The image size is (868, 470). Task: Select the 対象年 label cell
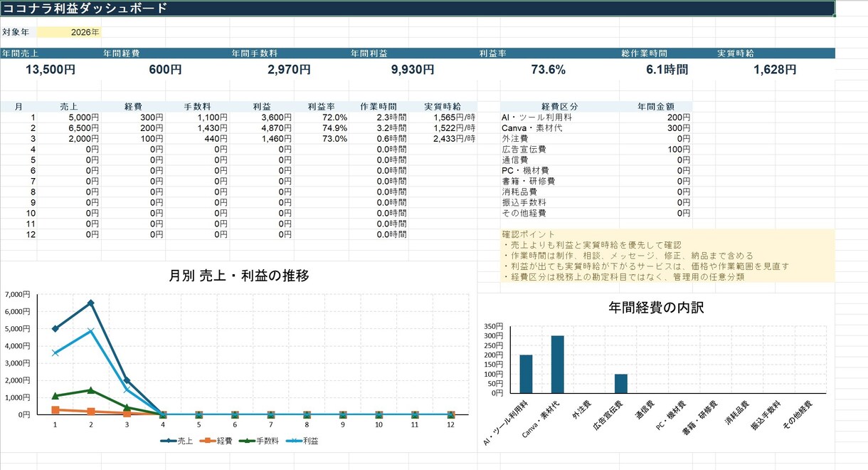click(x=18, y=32)
